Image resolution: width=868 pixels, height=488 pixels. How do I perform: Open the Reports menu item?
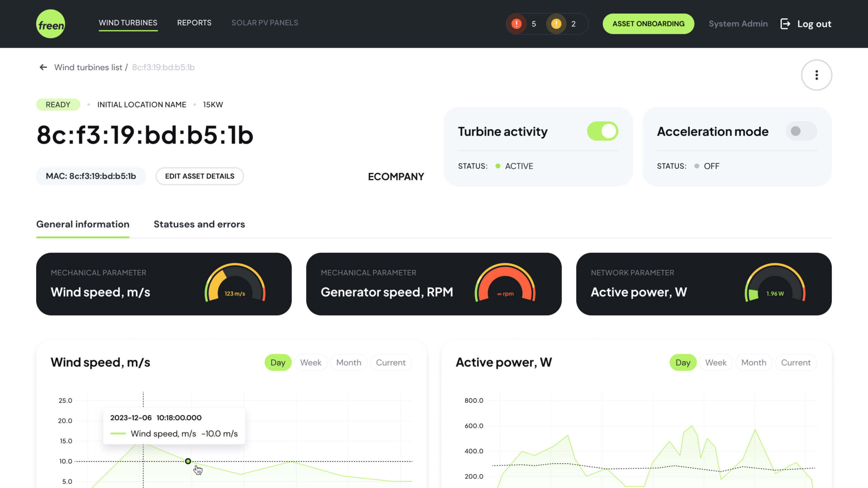coord(194,23)
